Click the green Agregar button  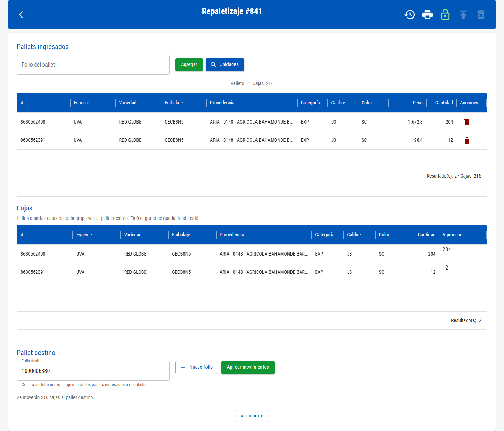tap(189, 65)
